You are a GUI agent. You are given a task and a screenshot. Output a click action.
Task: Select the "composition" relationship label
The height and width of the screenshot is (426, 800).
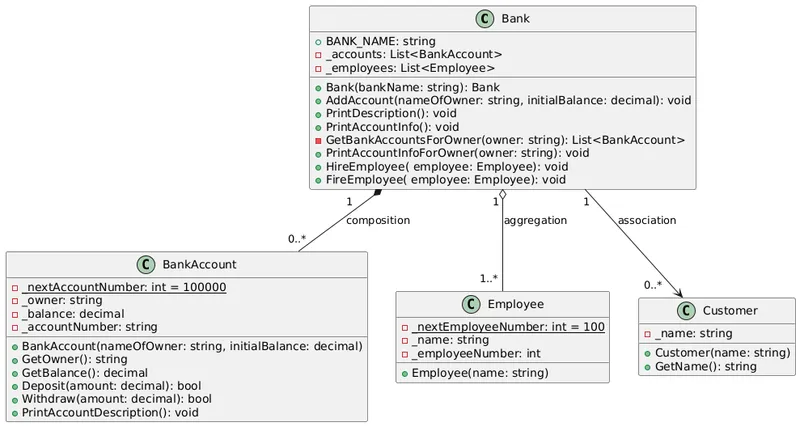tap(377, 220)
